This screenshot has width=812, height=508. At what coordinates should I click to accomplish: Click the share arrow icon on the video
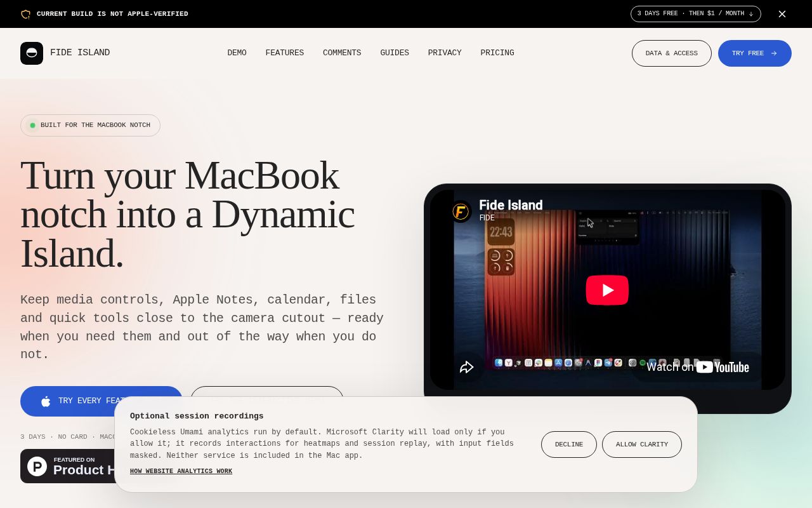467,367
